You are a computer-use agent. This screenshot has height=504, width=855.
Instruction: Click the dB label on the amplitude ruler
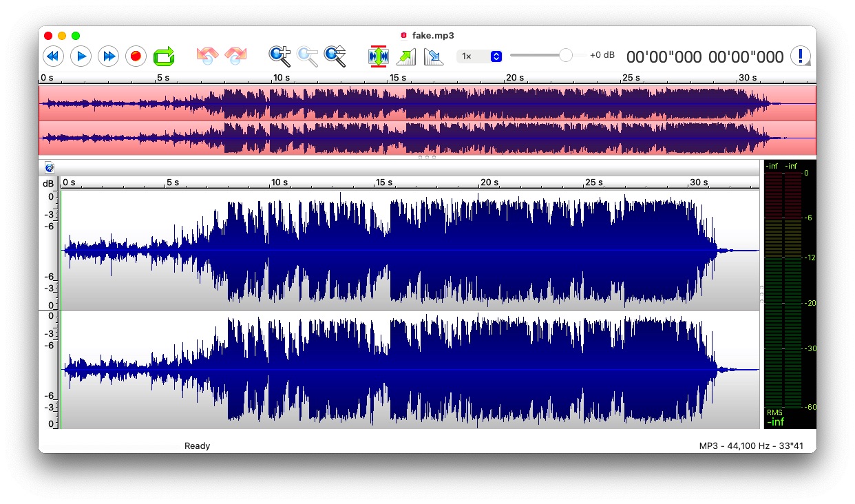tap(48, 184)
